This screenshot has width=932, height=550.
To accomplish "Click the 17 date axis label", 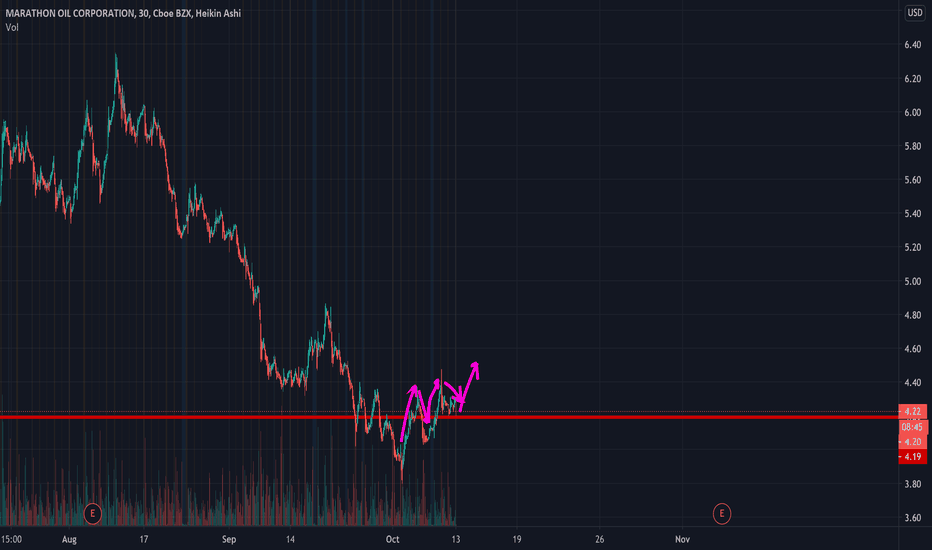I will (143, 539).
